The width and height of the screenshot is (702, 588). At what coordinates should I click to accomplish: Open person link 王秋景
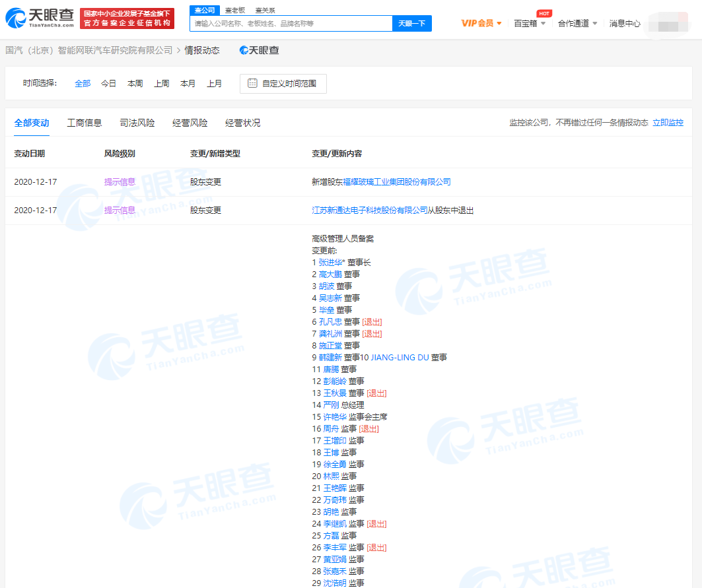[335, 393]
